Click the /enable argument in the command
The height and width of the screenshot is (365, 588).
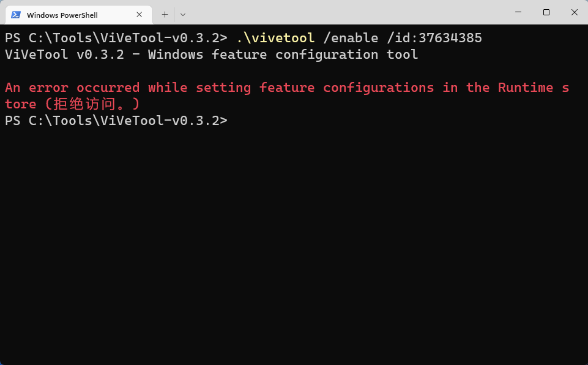point(351,38)
